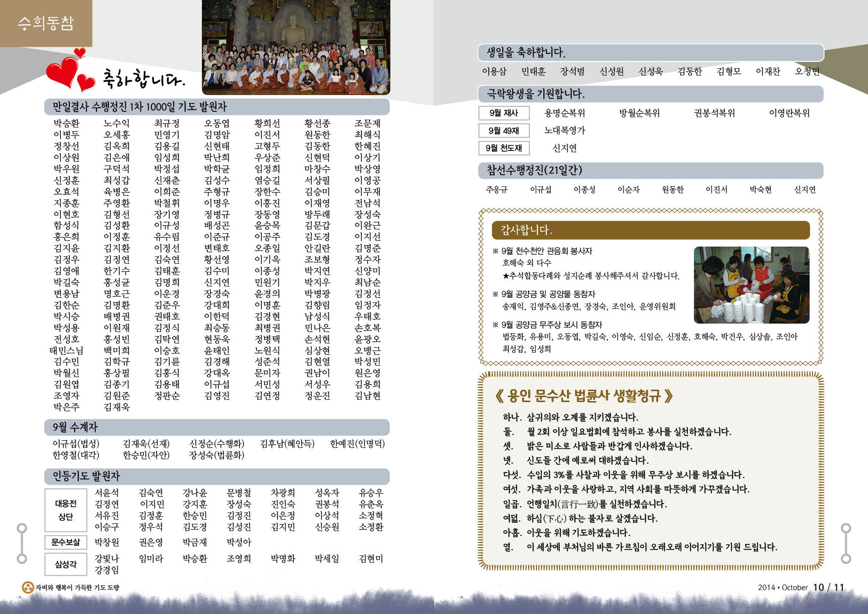Click the 참선수행정진(21일간) header
The height and width of the screenshot is (614, 868).
(650, 170)
